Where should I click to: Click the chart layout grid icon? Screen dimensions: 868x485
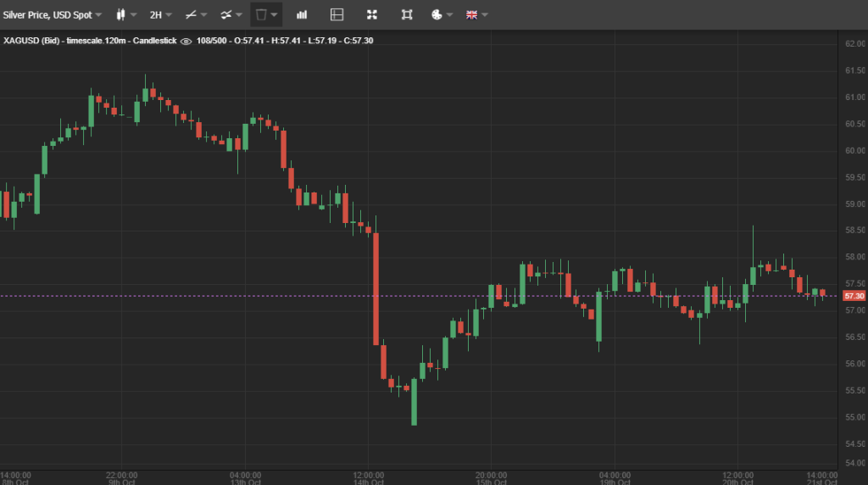point(337,15)
